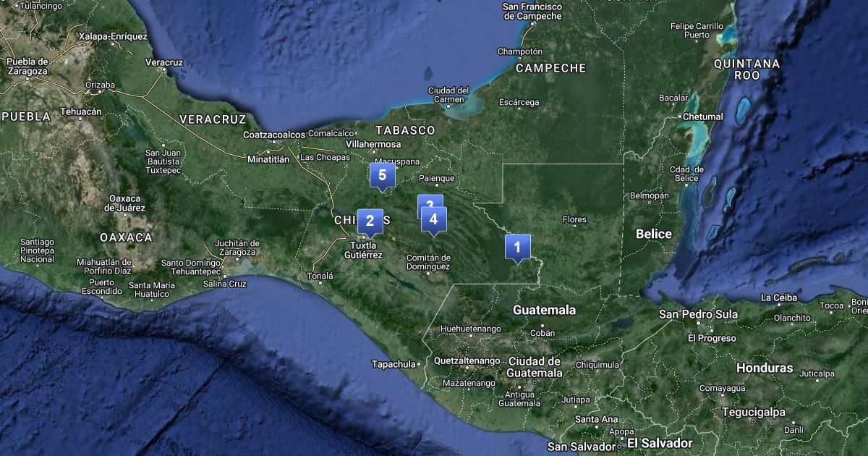This screenshot has height=456, width=868.
Task: Click the QUINTANA ROO state label
Action: point(746,69)
